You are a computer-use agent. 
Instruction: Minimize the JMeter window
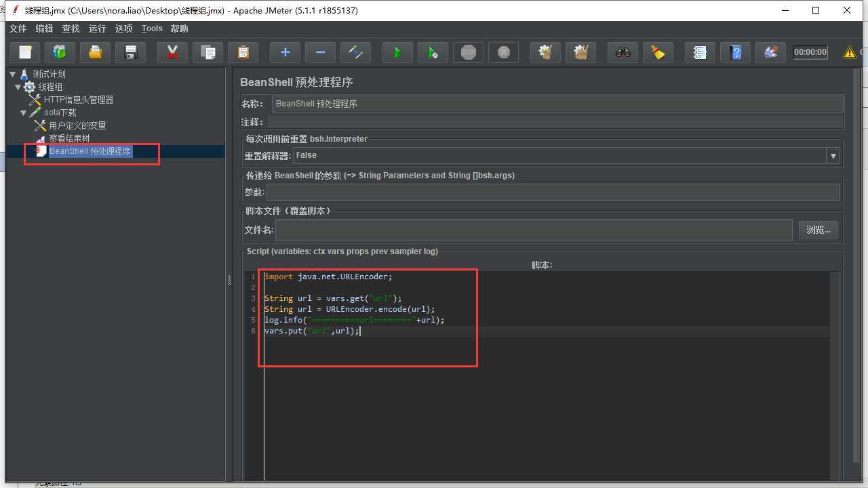[x=786, y=10]
